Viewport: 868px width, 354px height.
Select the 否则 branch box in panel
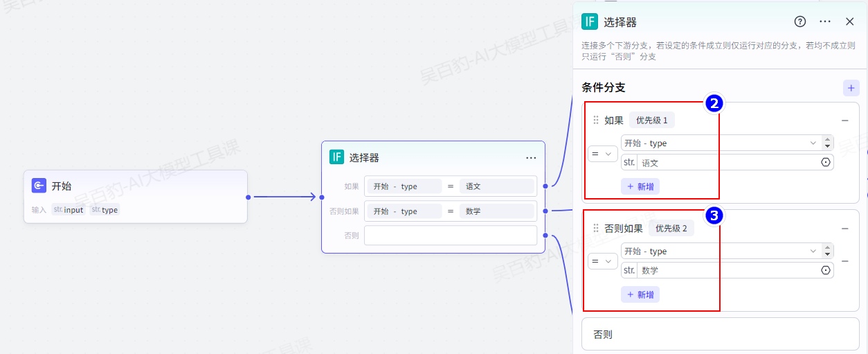[720, 335]
